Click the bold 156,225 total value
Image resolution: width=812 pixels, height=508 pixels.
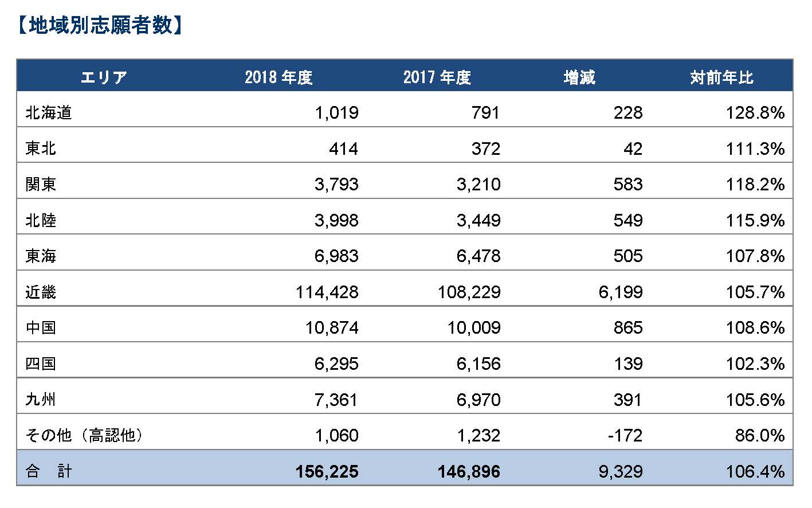click(x=327, y=472)
